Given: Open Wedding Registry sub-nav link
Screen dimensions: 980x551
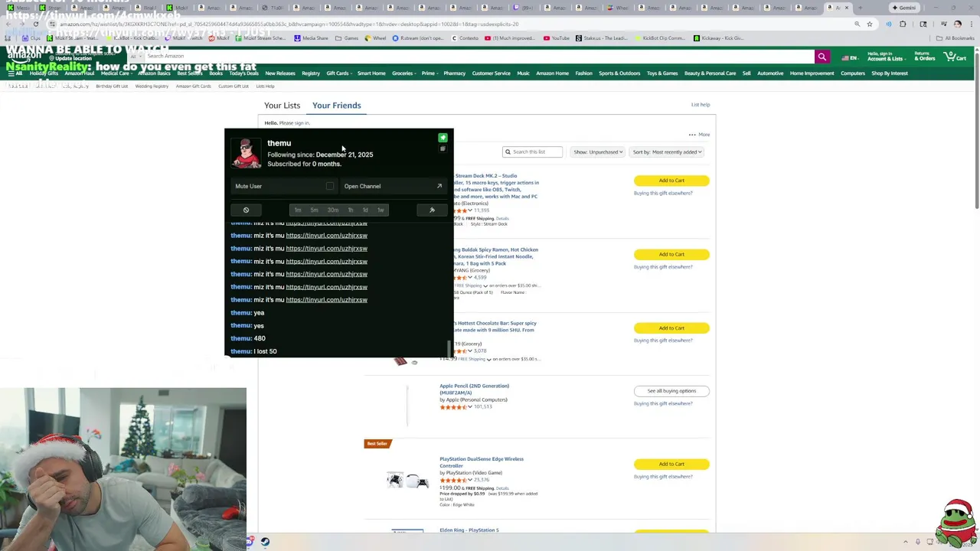Looking at the screenshot, I should 152,86.
